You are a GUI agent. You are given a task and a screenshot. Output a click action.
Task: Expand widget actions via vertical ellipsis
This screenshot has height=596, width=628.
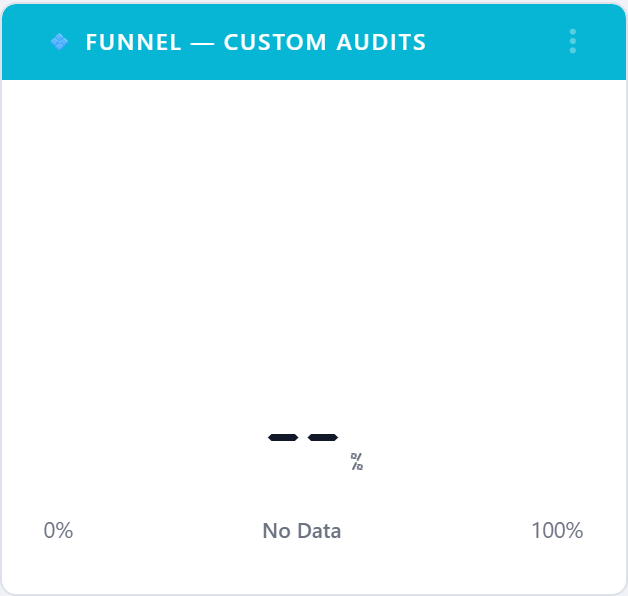pyautogui.click(x=572, y=41)
